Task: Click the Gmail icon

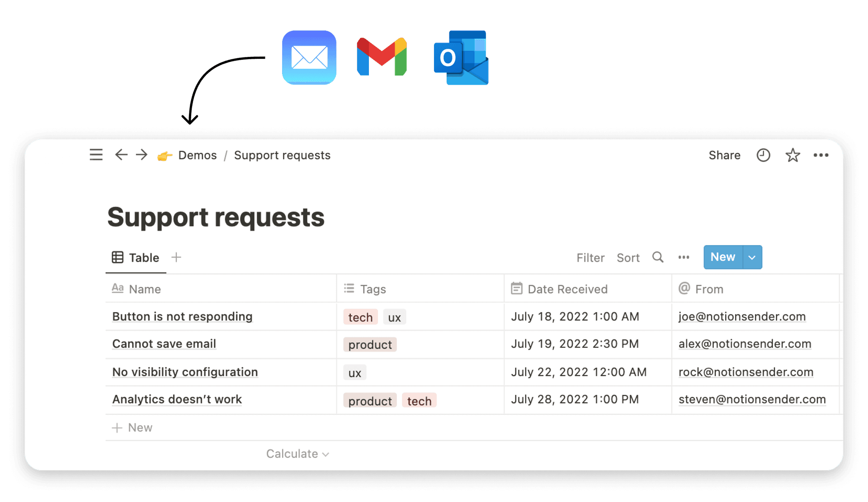Action: [387, 58]
